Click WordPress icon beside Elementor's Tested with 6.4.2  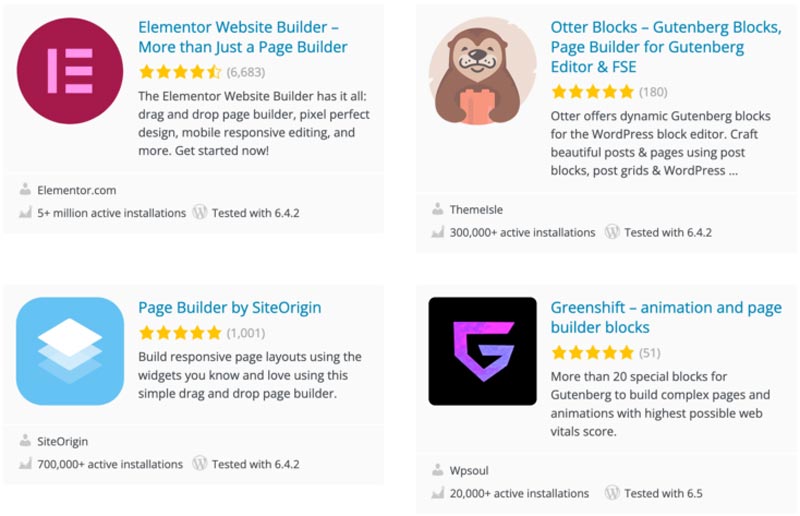pyautogui.click(x=200, y=212)
